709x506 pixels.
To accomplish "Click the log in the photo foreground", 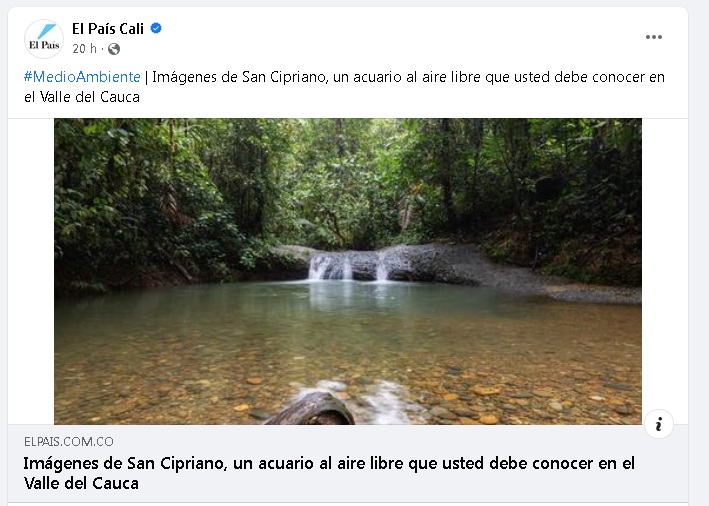I will click(312, 408).
